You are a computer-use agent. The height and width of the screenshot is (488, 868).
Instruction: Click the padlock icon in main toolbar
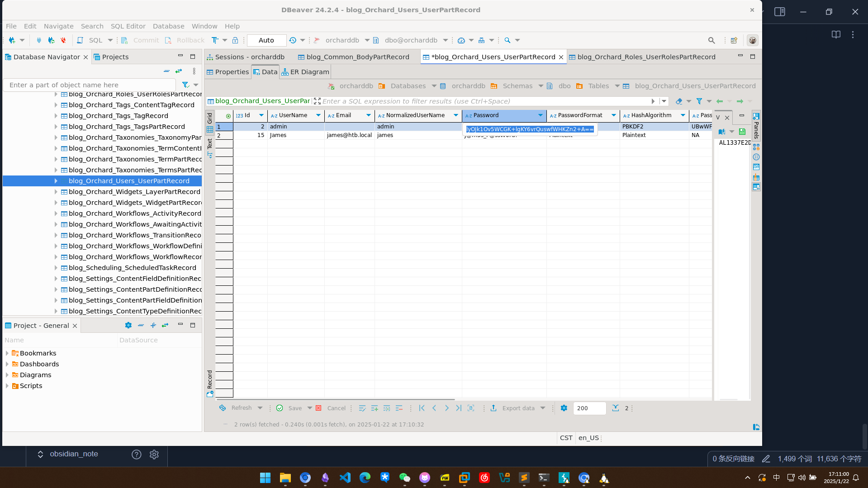click(235, 40)
